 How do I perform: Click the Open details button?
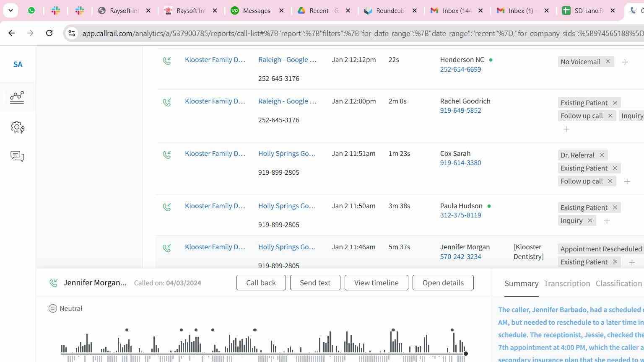pos(443,283)
